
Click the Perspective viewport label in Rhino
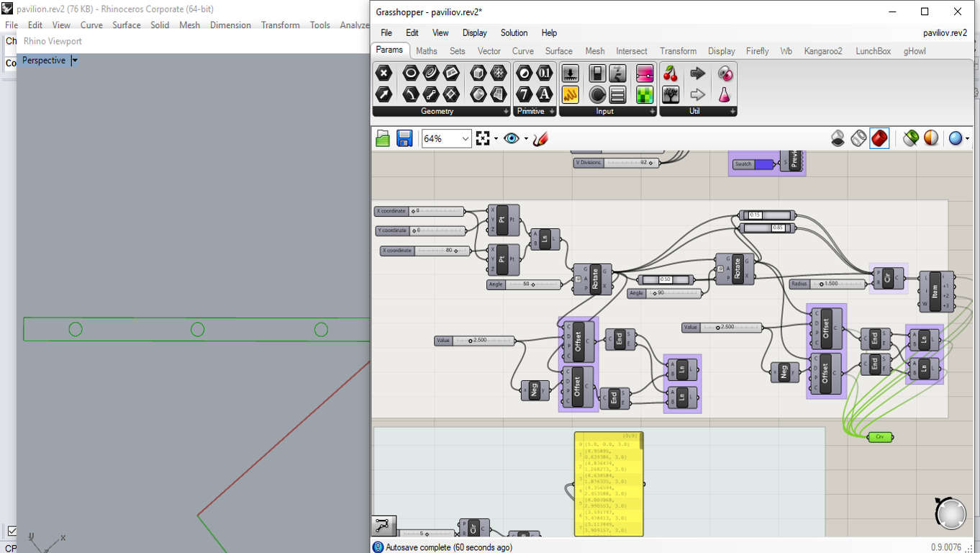pos(44,60)
